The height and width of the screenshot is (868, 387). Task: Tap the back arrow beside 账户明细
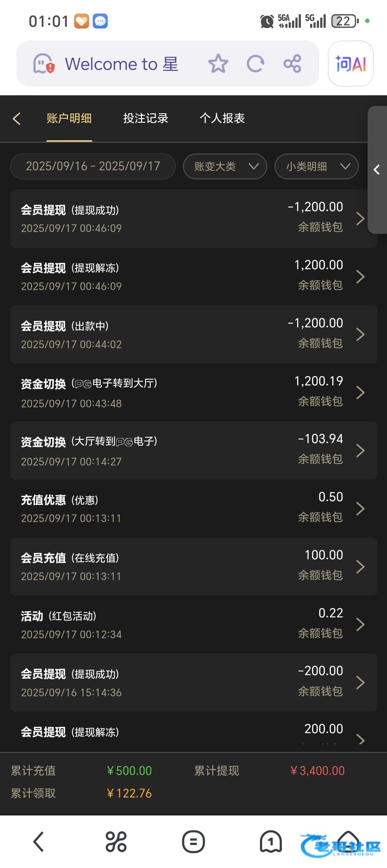click(x=16, y=118)
